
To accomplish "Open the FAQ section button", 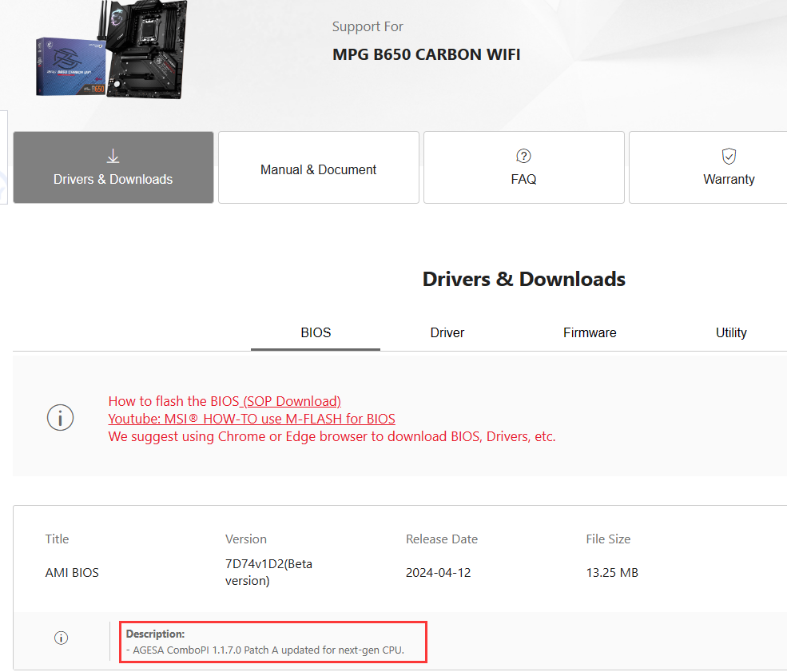I will coord(523,168).
